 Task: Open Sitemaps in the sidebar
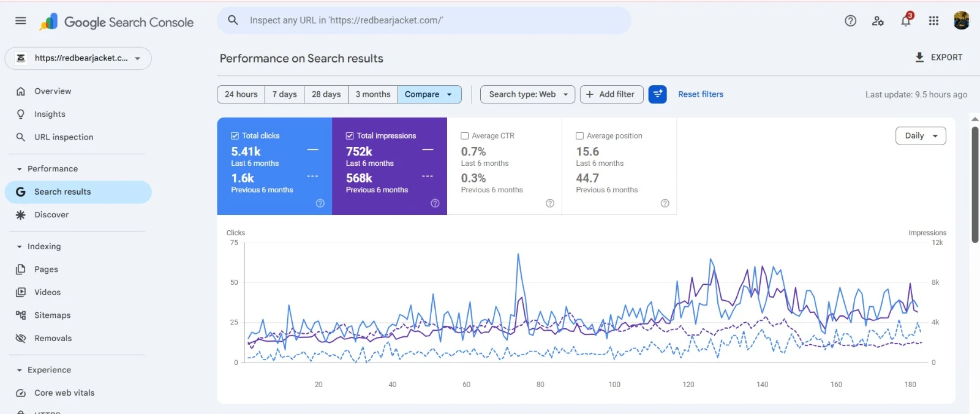coord(78,315)
